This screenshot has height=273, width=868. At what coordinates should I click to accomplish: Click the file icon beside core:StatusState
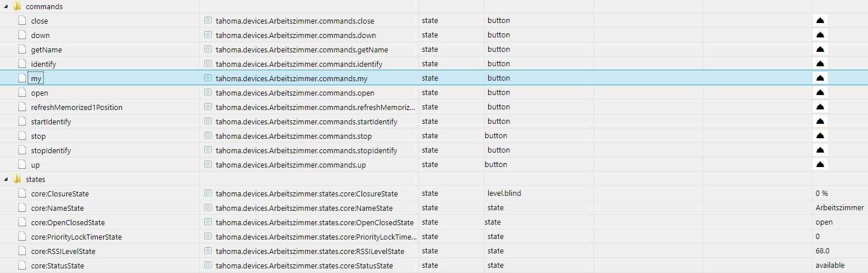pyautogui.click(x=22, y=266)
